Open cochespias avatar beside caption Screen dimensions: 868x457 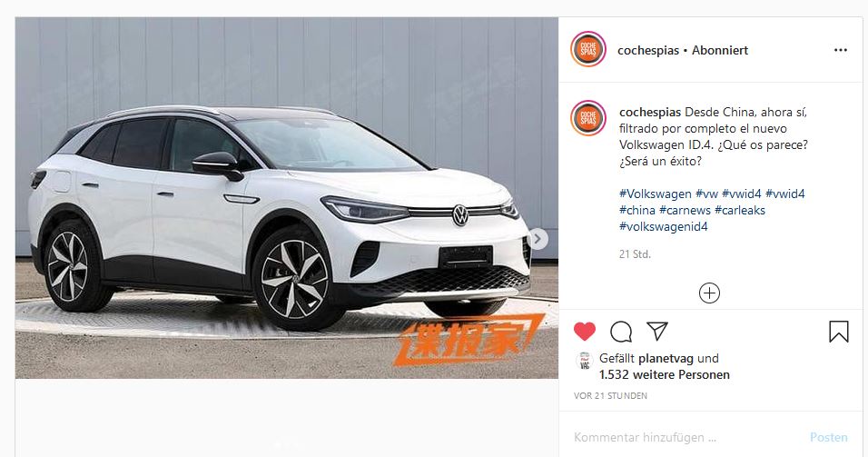click(587, 118)
